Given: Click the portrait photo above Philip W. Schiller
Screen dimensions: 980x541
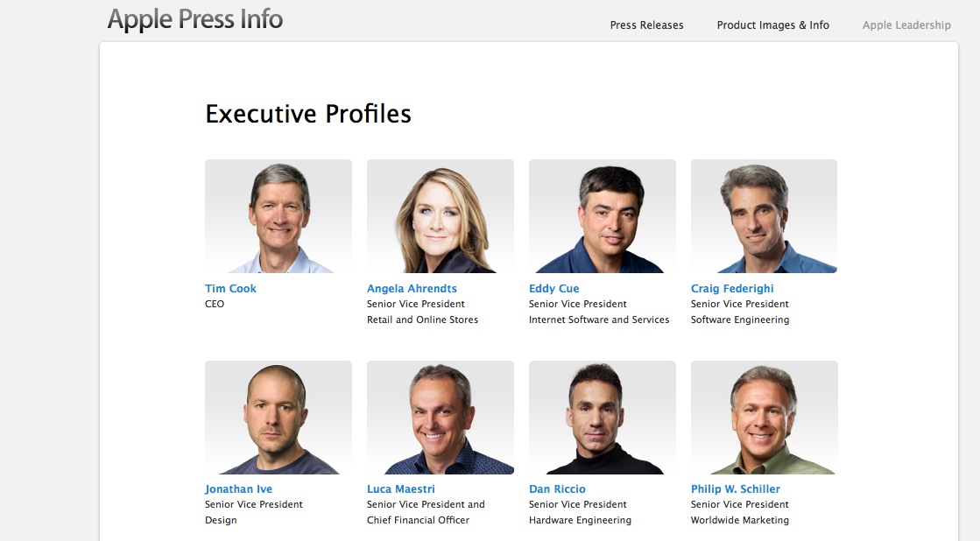Looking at the screenshot, I should 764,418.
